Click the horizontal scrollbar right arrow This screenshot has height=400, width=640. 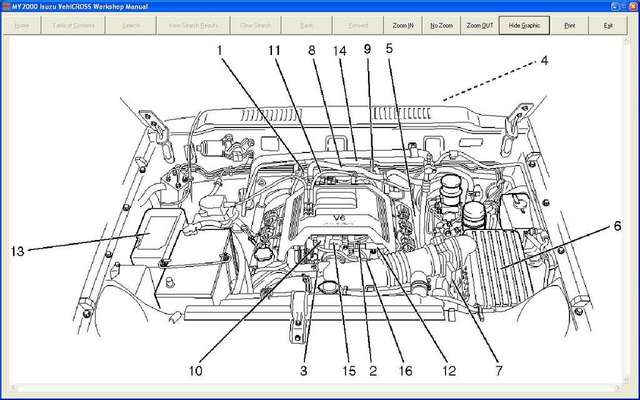620,387
